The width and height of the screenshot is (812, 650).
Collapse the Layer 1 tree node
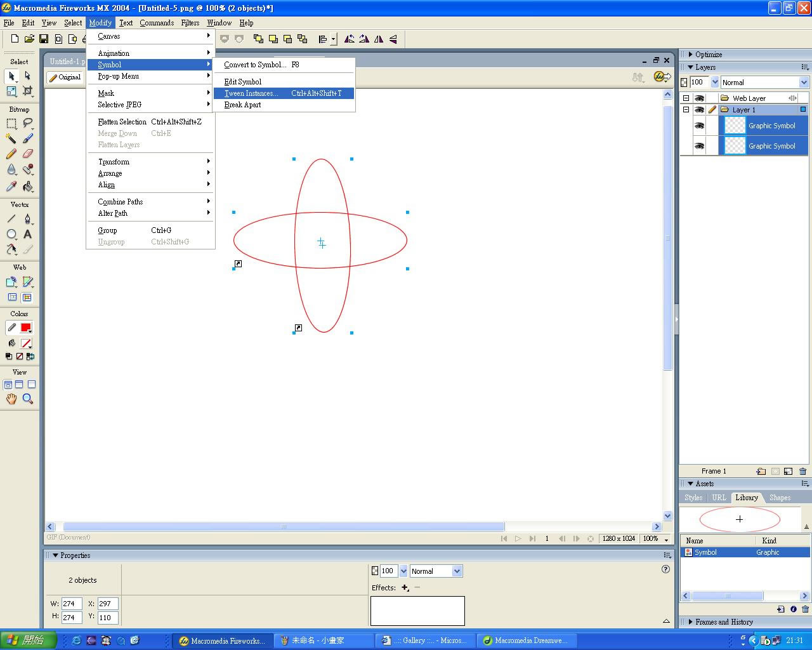click(x=686, y=110)
